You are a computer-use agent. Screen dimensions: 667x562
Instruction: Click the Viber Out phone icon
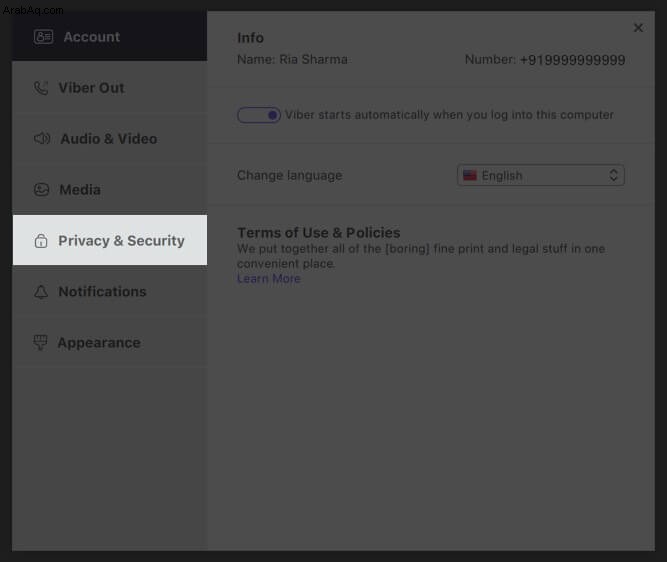point(41,88)
